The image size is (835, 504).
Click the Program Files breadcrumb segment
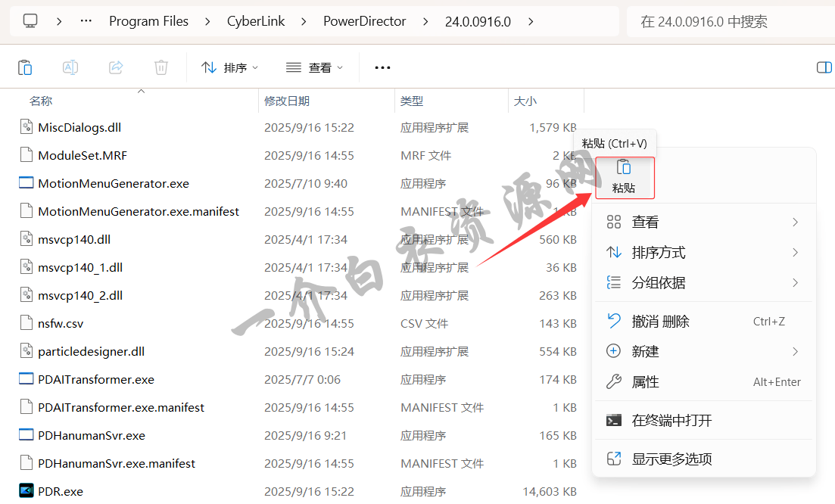tap(148, 21)
